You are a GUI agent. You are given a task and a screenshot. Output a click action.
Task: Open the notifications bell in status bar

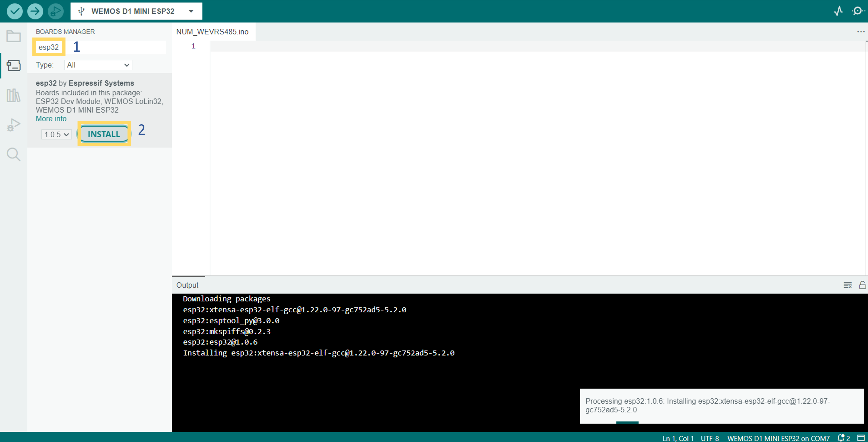click(x=843, y=438)
